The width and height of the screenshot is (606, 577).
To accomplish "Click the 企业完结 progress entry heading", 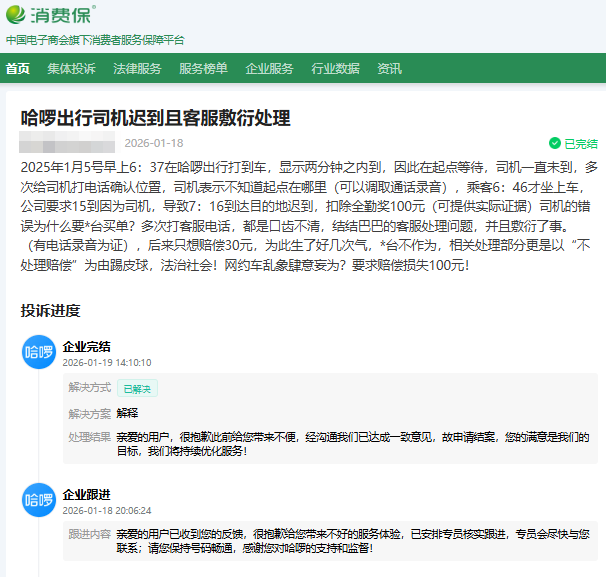I will 87,346.
